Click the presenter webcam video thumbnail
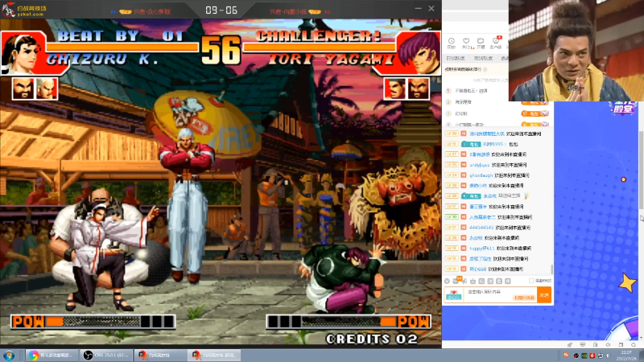This screenshot has width=644, height=362. (x=576, y=51)
